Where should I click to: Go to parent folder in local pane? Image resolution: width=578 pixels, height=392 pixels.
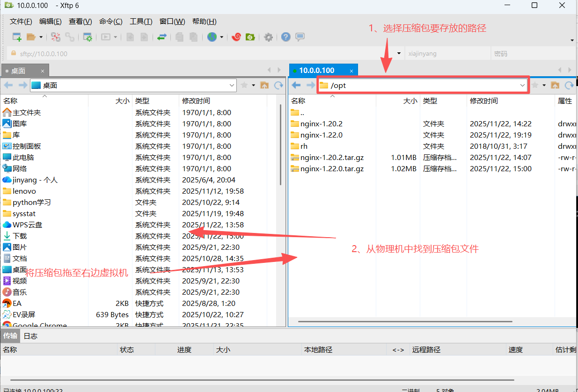[x=264, y=85]
